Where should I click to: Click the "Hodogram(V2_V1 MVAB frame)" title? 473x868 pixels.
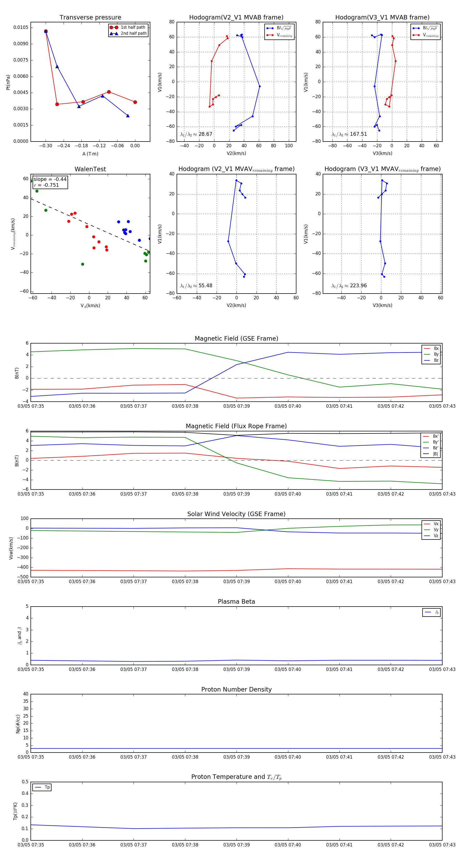coord(236,18)
